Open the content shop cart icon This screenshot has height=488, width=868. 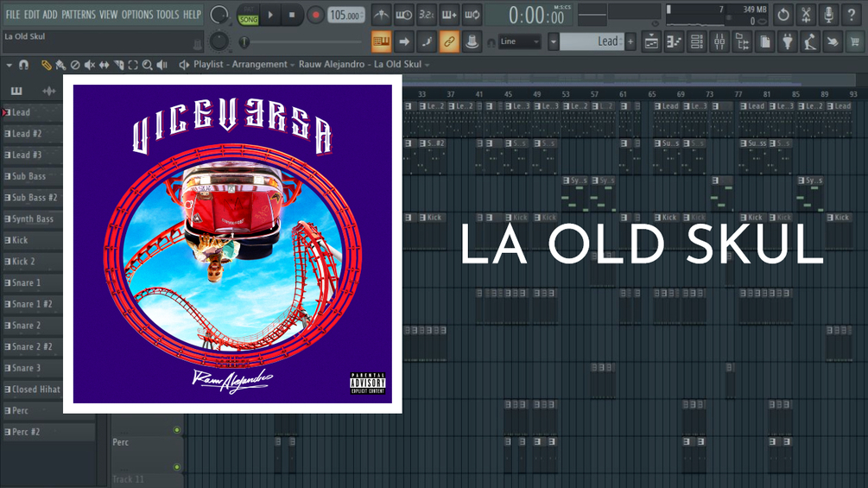tap(855, 41)
